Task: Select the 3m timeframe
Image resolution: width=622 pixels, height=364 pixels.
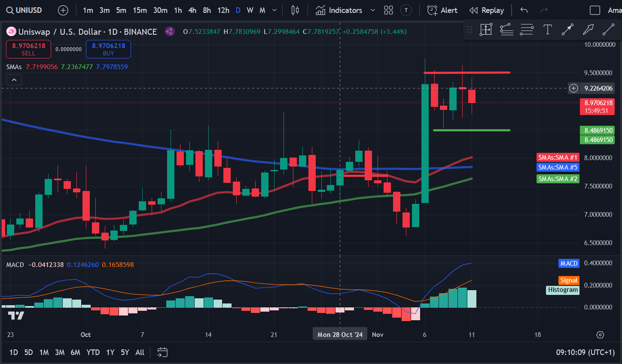Action: pyautogui.click(x=104, y=10)
